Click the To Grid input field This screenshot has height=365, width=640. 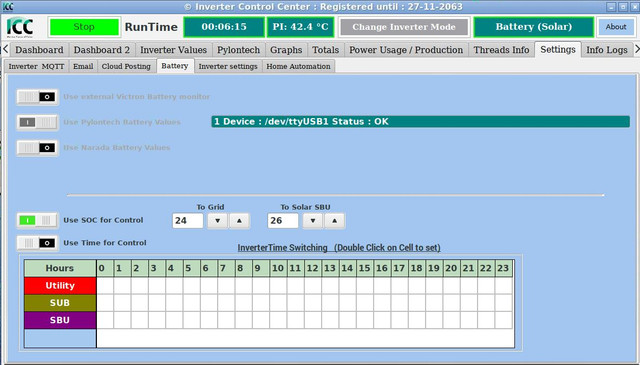point(187,221)
